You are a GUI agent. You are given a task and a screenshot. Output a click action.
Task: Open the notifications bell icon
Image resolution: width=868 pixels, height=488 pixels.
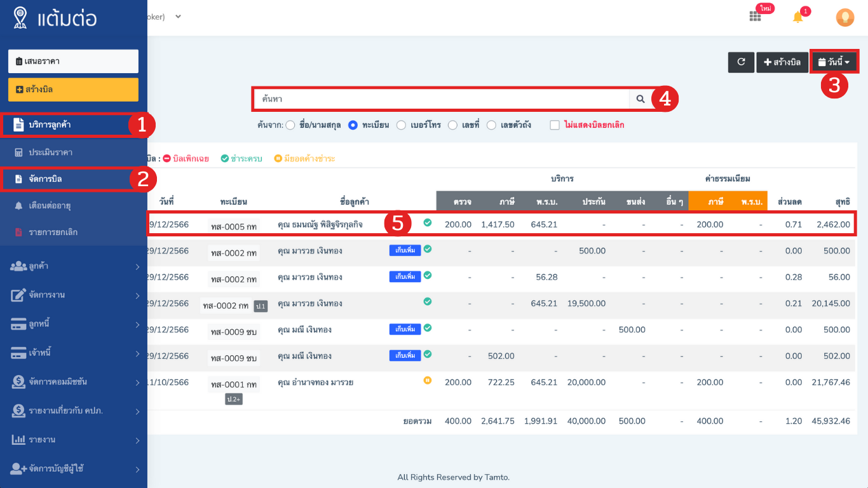click(798, 17)
